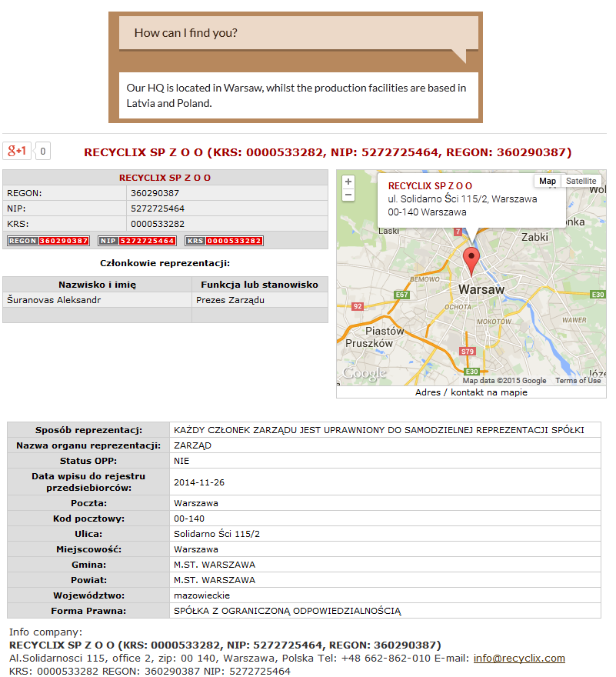Screen dimensions: 616x677
Task: Click the Ulica value Solidarno Ści 115/2
Action: 217,534
